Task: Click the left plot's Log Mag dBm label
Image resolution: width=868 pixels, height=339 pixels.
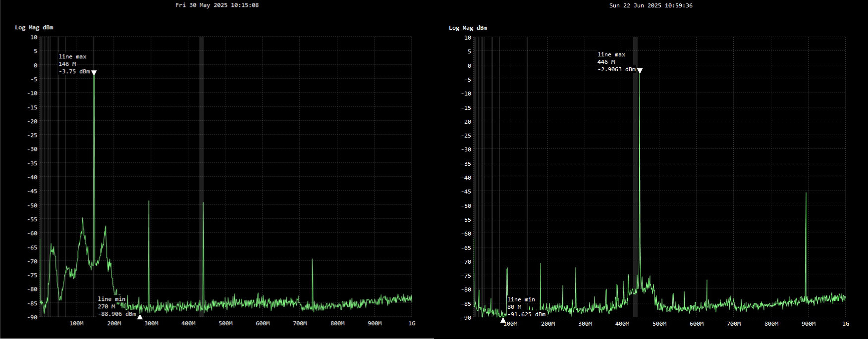Action: [34, 27]
